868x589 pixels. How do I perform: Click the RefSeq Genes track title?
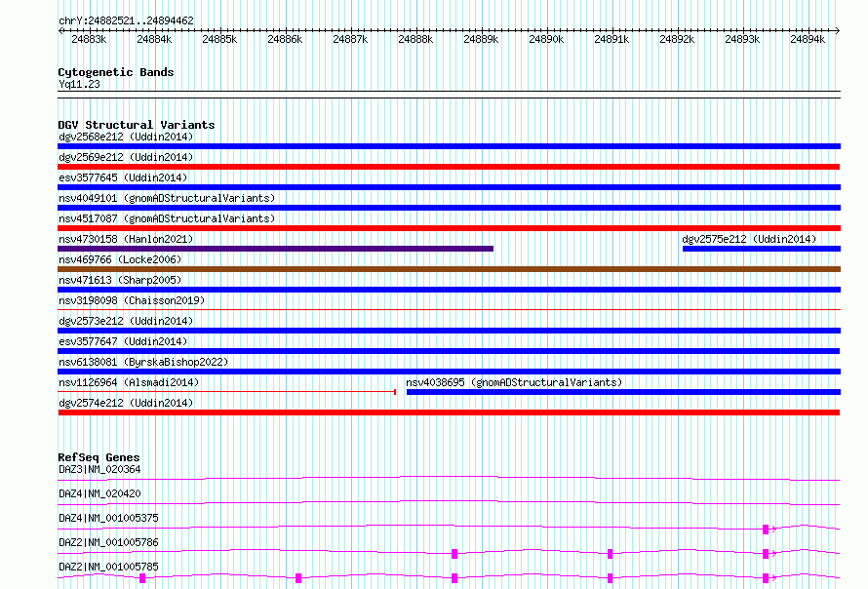click(x=99, y=457)
